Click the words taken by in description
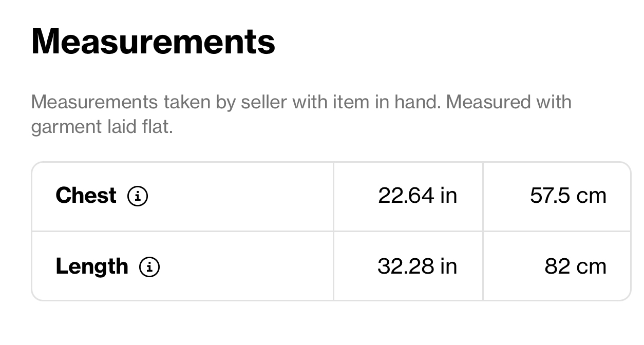 [199, 102]
